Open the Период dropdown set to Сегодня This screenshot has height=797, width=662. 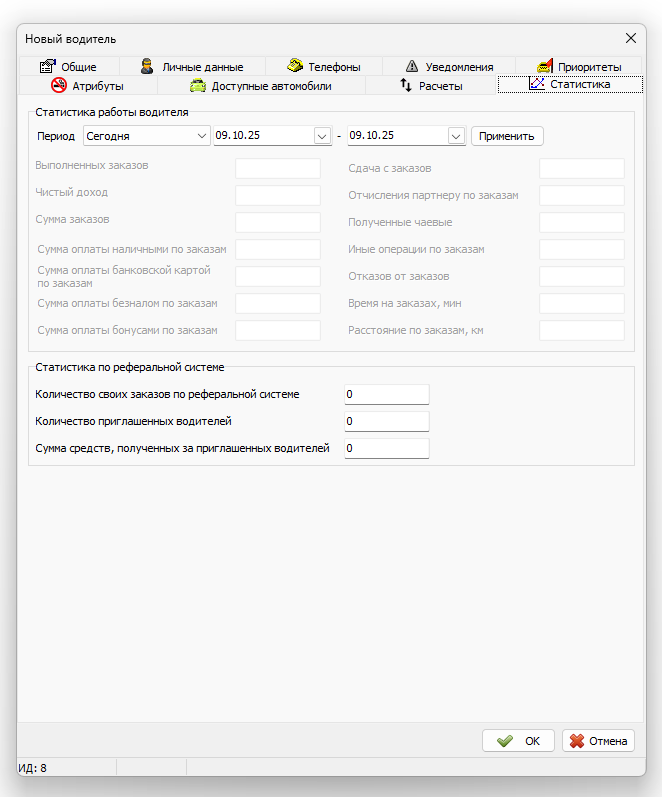point(146,135)
